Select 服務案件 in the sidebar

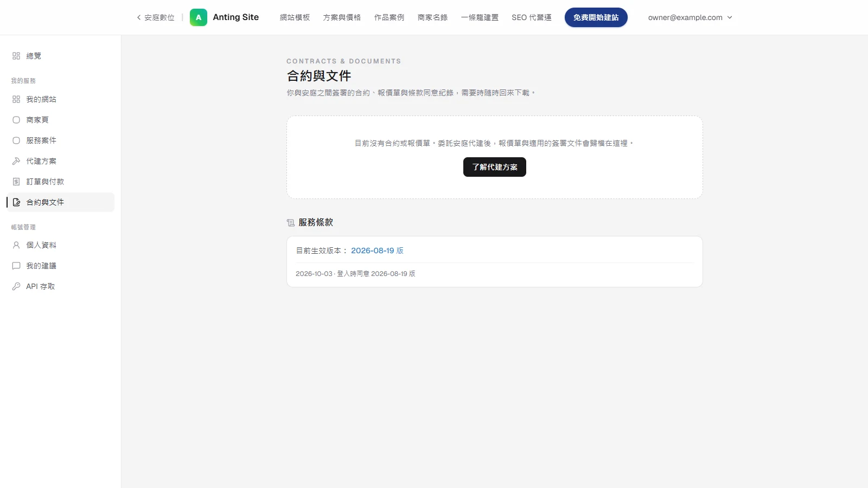(x=61, y=140)
